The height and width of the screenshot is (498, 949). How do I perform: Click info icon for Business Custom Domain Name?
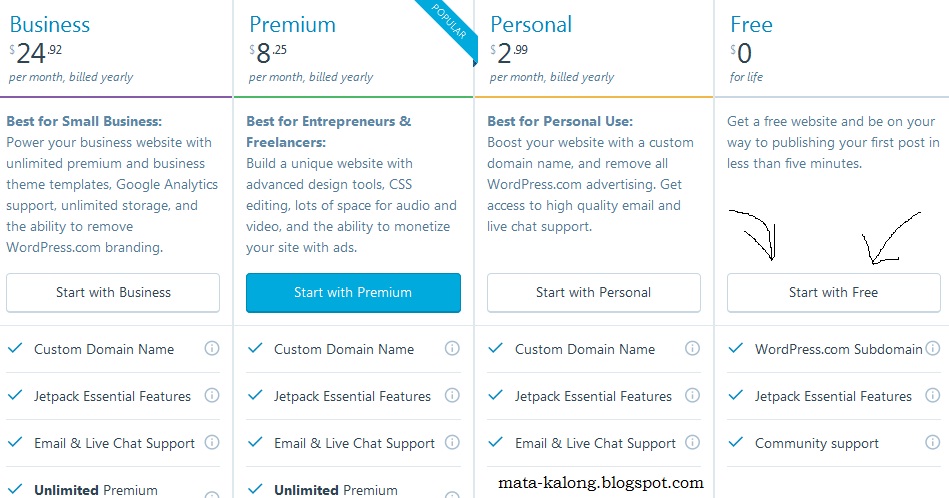[x=212, y=348]
